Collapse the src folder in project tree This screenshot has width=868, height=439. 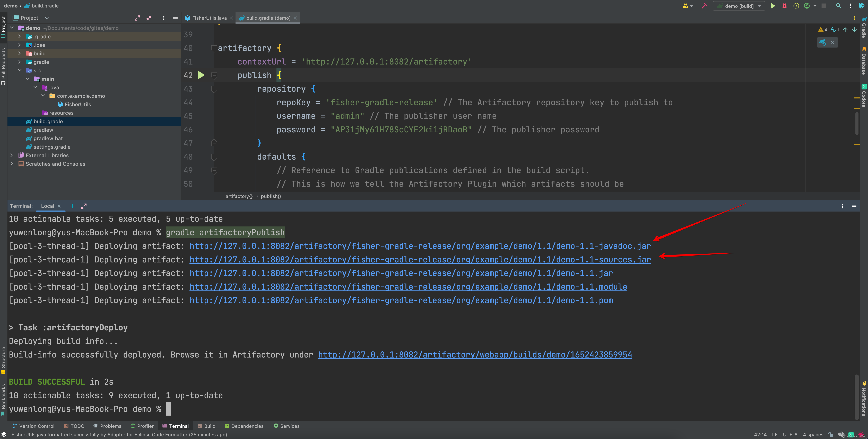pos(20,70)
